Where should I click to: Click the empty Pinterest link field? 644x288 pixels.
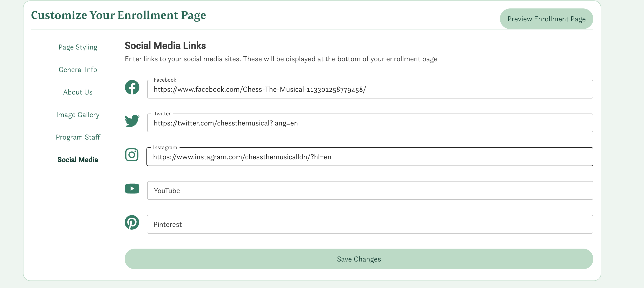tap(370, 224)
